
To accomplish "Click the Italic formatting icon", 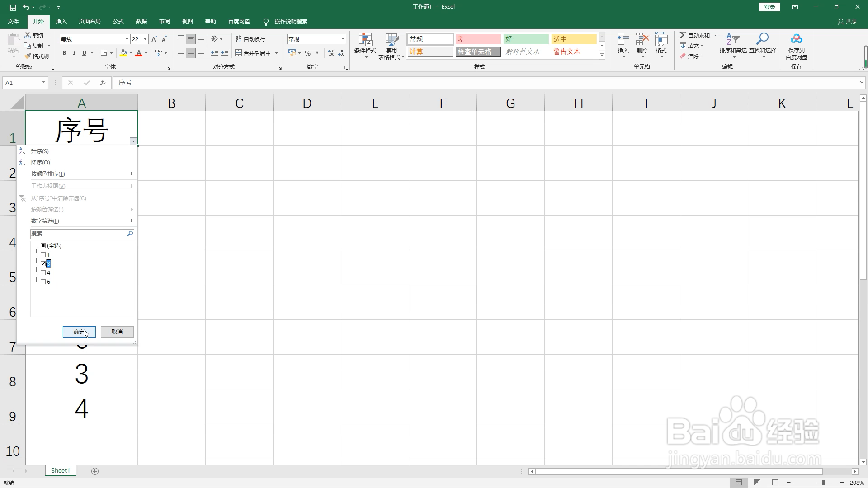I will [x=74, y=53].
